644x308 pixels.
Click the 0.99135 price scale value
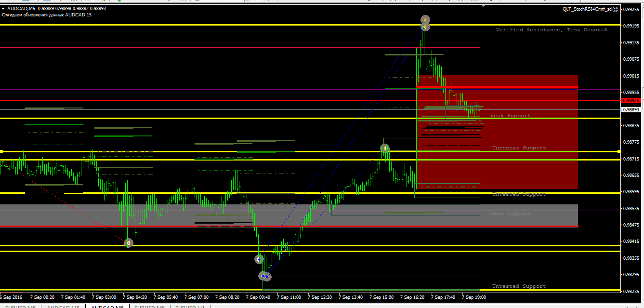(x=631, y=43)
